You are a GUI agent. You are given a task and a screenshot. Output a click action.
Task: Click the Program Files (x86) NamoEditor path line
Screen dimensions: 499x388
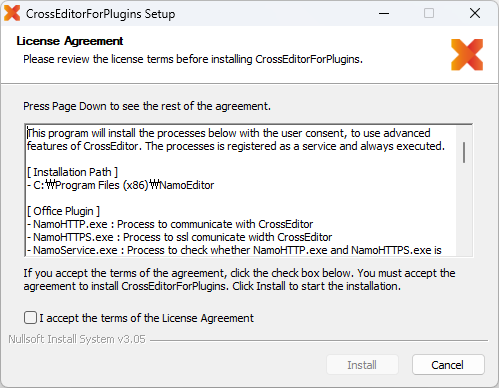pos(120,185)
